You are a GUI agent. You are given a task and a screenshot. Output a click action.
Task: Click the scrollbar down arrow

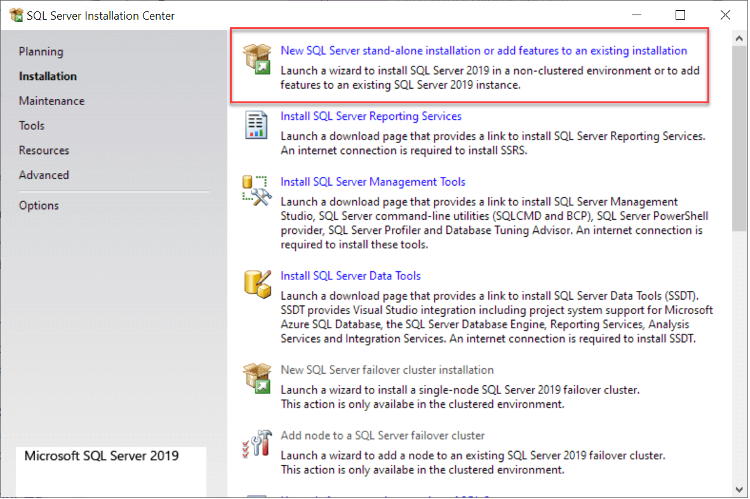click(739, 489)
